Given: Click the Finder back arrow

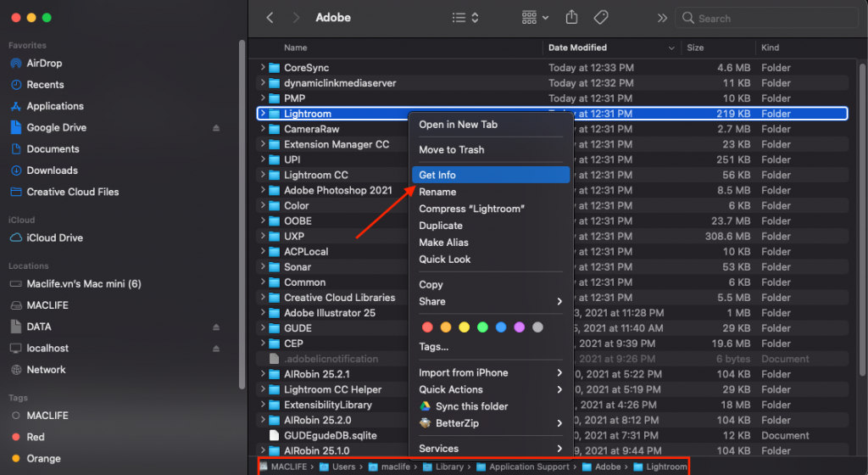Looking at the screenshot, I should [270, 17].
